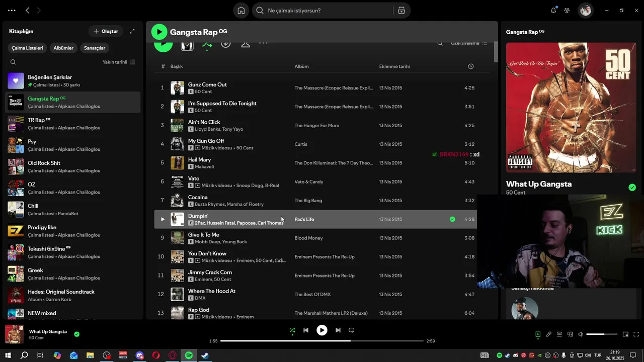The image size is (644, 362).
Task: Sort tracks by Eklenme tarihi column
Action: 394,66
